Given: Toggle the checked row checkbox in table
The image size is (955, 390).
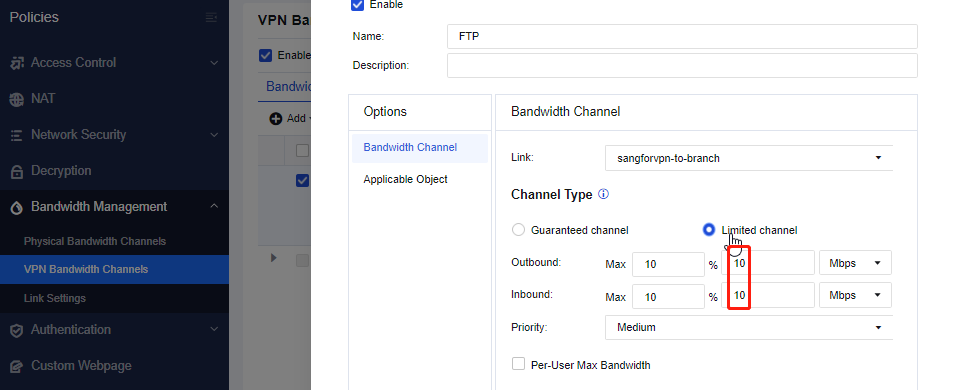Looking at the screenshot, I should tap(302, 180).
